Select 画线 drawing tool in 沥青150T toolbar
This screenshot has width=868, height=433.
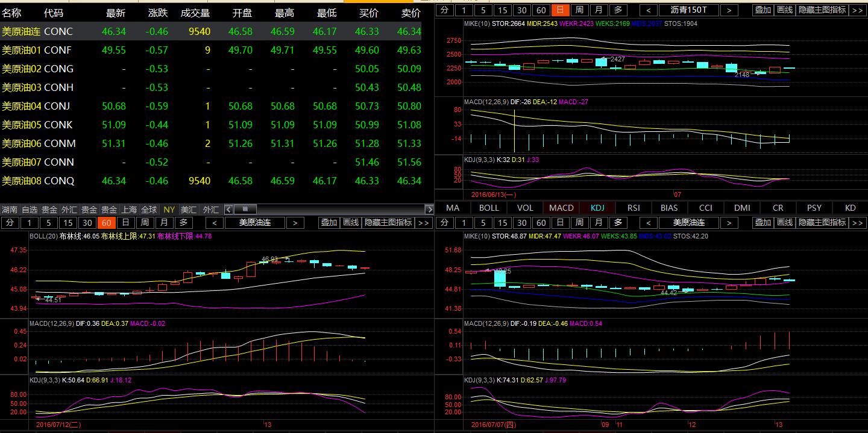pos(784,10)
